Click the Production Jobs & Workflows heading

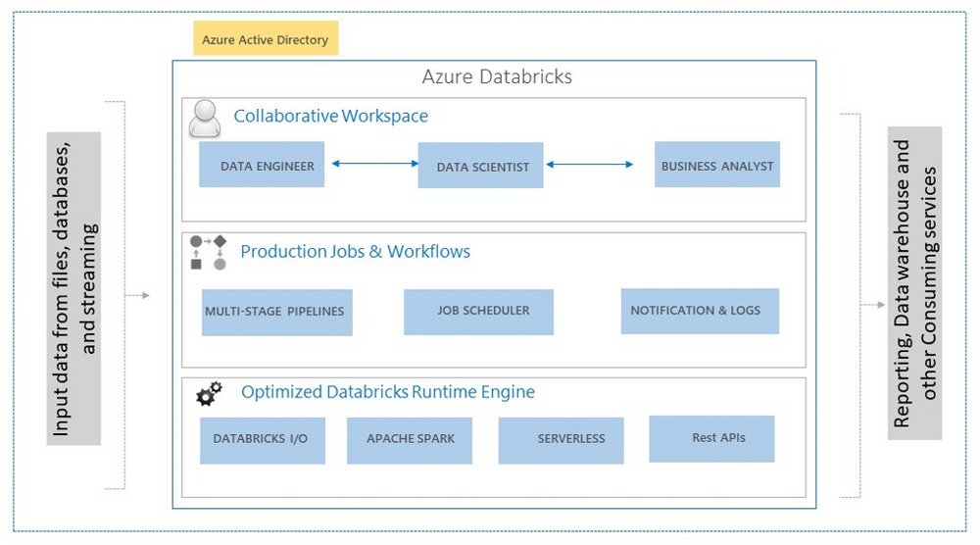(356, 251)
